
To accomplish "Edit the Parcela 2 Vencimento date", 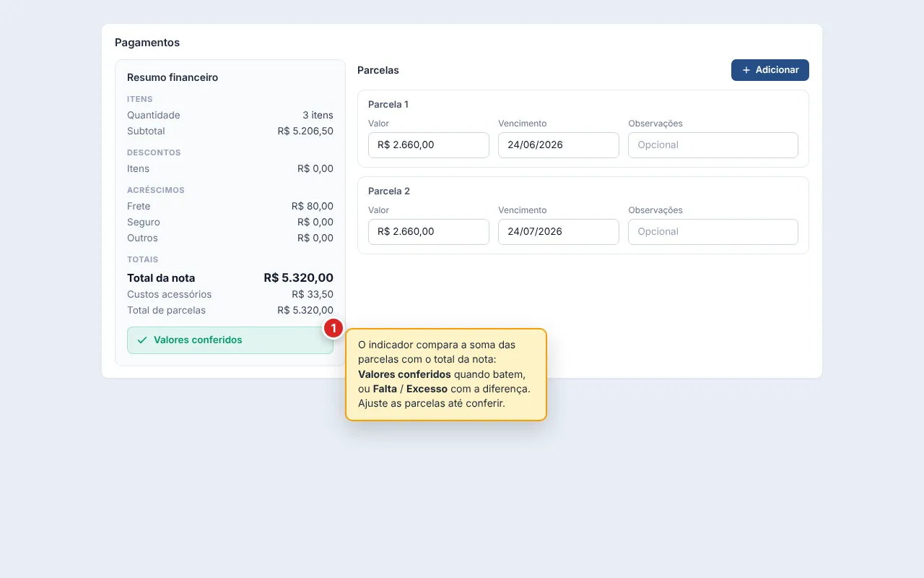I will click(x=559, y=232).
